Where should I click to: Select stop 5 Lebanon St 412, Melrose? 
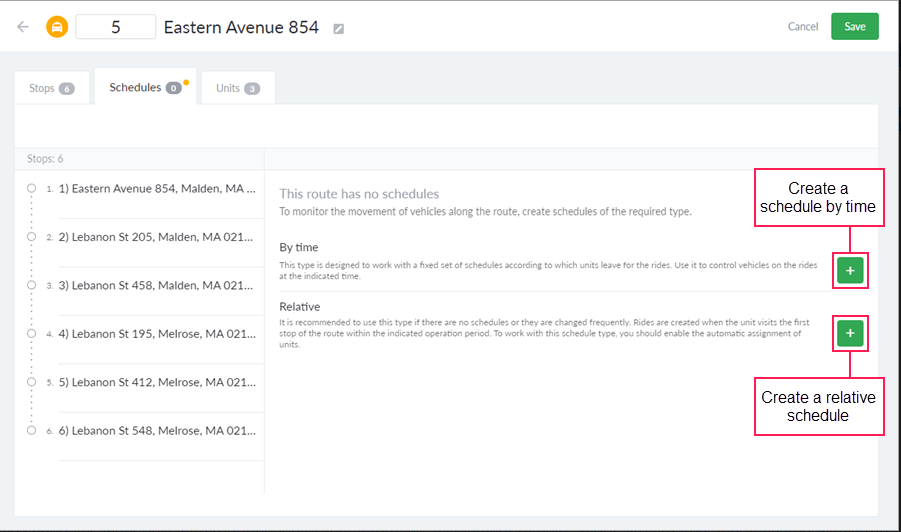click(x=157, y=382)
